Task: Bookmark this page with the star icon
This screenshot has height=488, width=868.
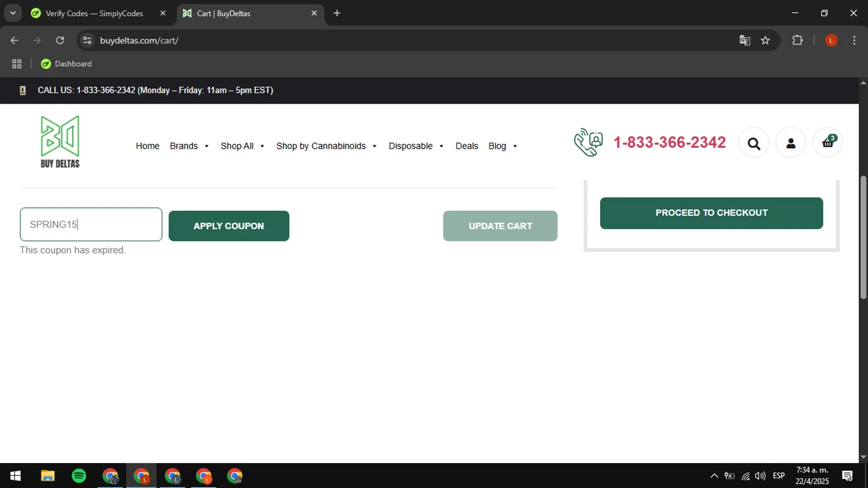Action: pos(766,41)
